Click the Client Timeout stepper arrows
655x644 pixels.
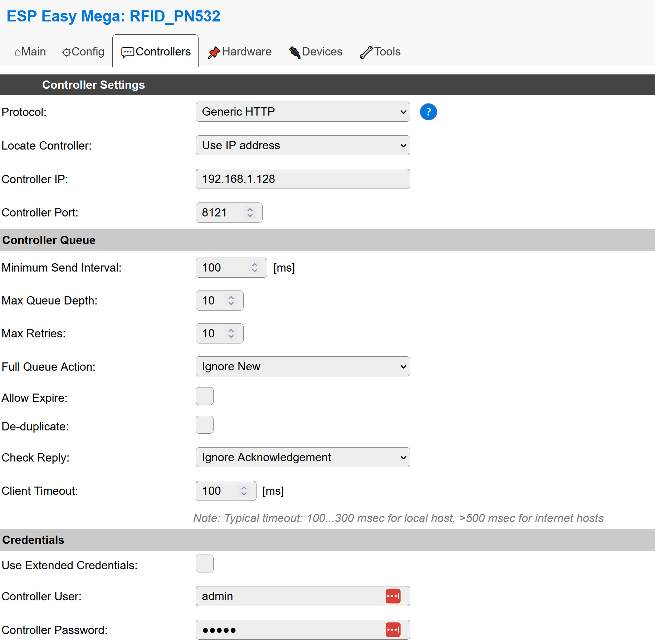pos(244,491)
